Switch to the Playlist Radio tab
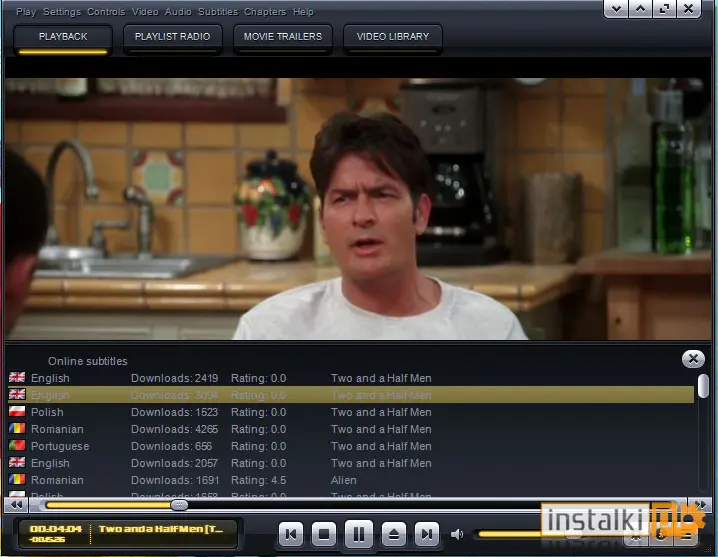This screenshot has width=718, height=557. (173, 39)
